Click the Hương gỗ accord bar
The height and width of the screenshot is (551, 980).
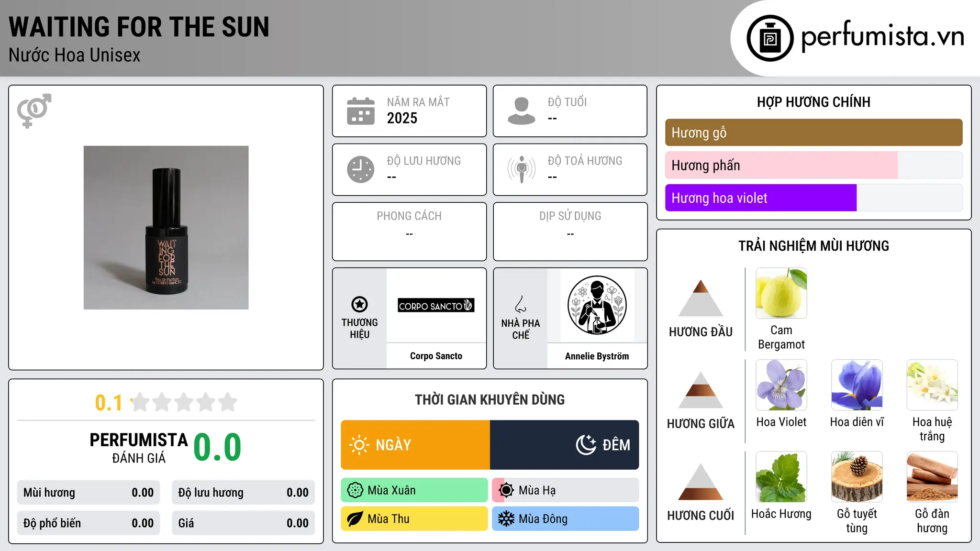tap(813, 132)
